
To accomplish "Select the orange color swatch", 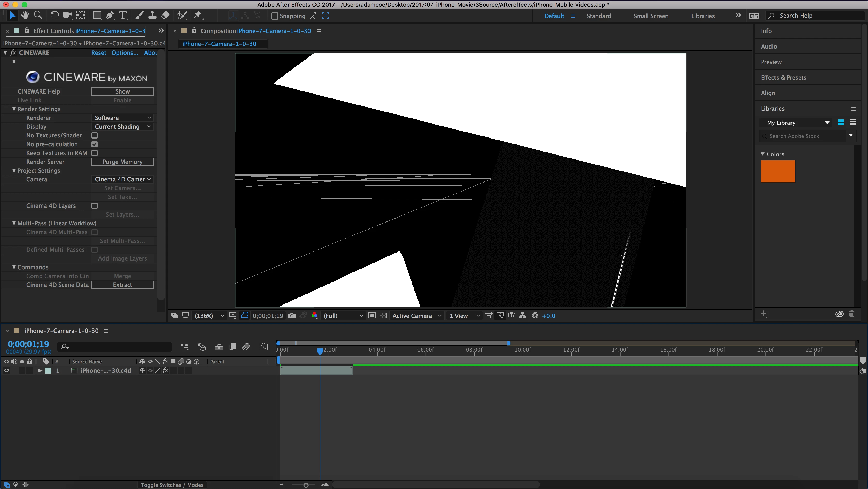I will 778,172.
